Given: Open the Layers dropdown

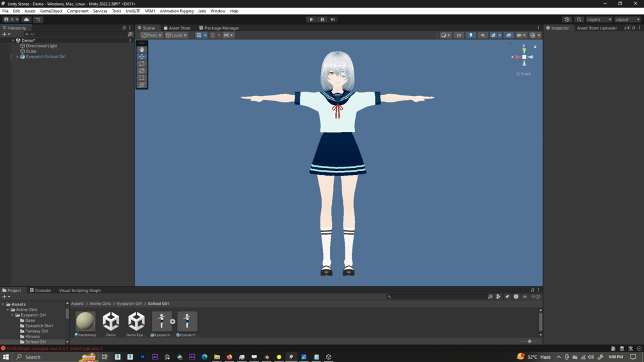Looking at the screenshot, I should [x=599, y=19].
